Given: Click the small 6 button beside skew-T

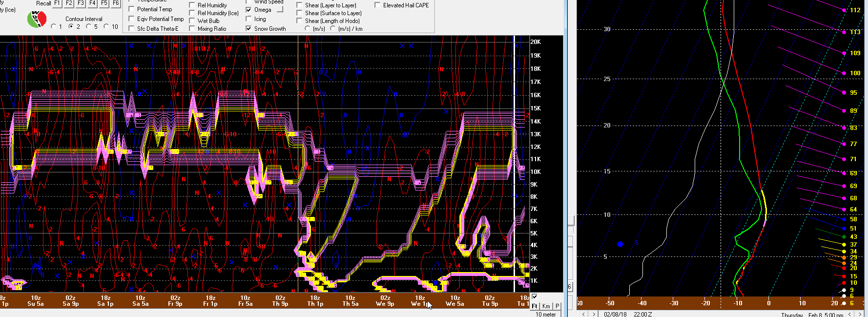Looking at the screenshot, I should [569, 287].
